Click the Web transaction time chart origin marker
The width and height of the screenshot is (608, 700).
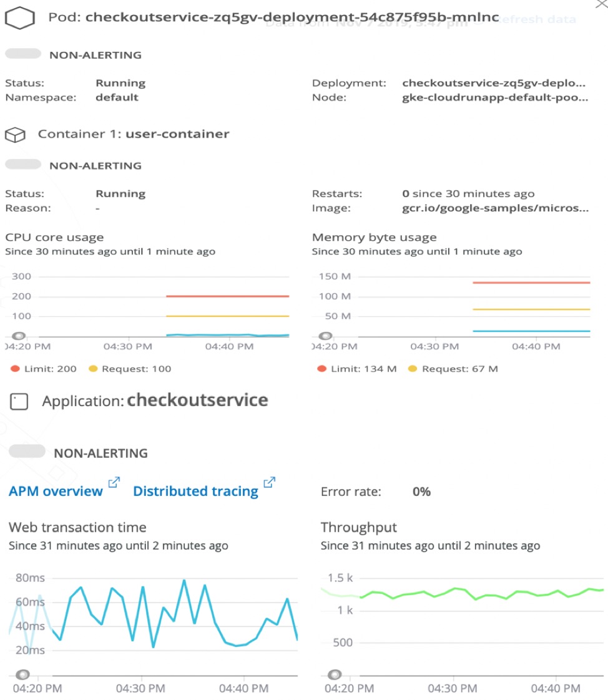click(22, 674)
